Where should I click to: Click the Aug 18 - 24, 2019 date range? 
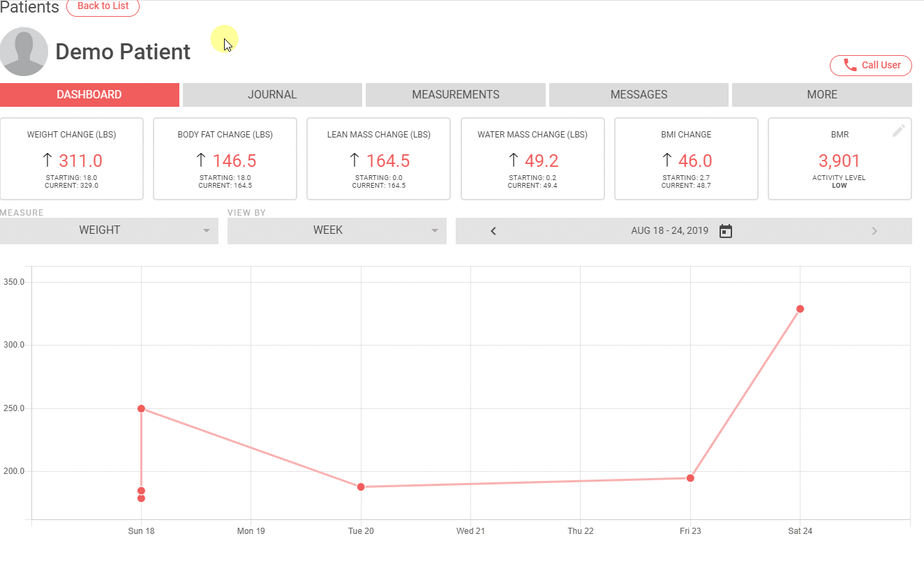669,231
